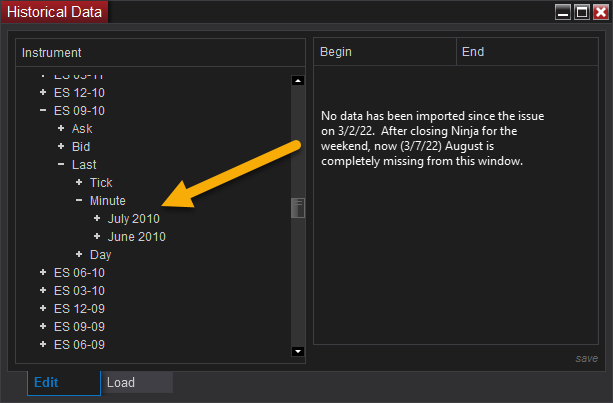Maximize the Historical Data window
Screen dimensions: 613x403
(x=582, y=12)
